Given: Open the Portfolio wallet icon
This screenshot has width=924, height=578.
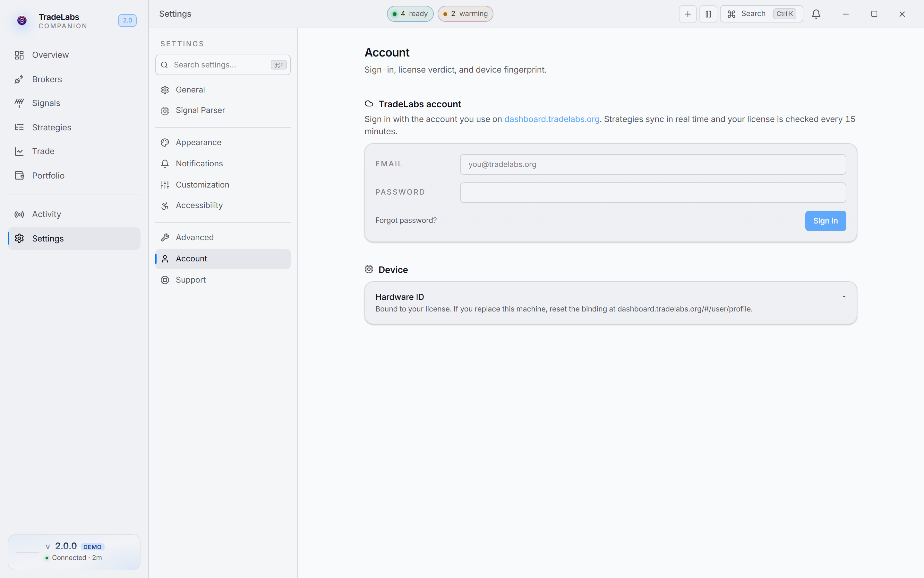Looking at the screenshot, I should pos(19,175).
